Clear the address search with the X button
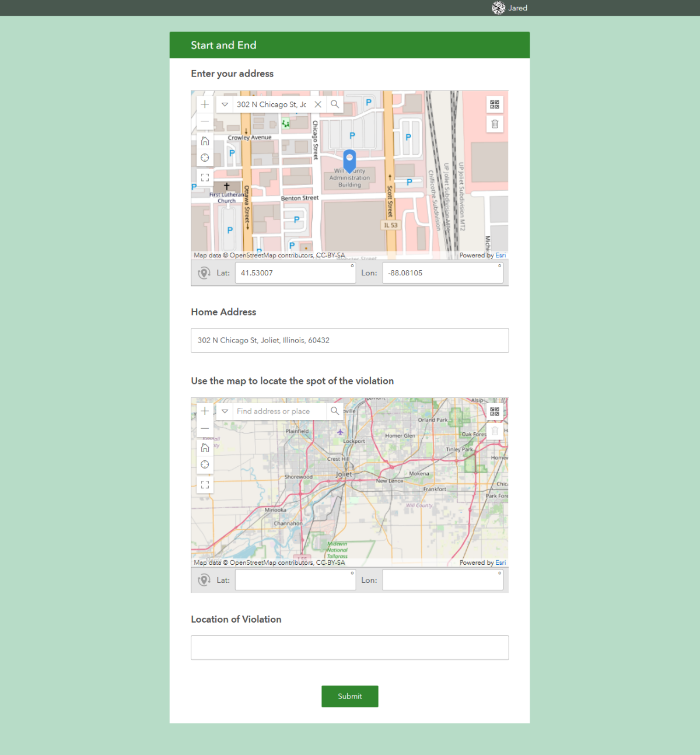This screenshot has width=700, height=755. tap(318, 104)
